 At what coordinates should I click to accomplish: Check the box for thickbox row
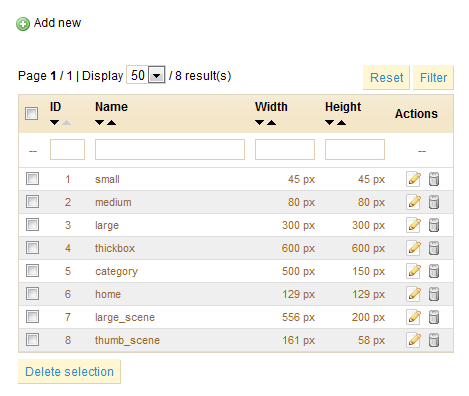[x=32, y=247]
